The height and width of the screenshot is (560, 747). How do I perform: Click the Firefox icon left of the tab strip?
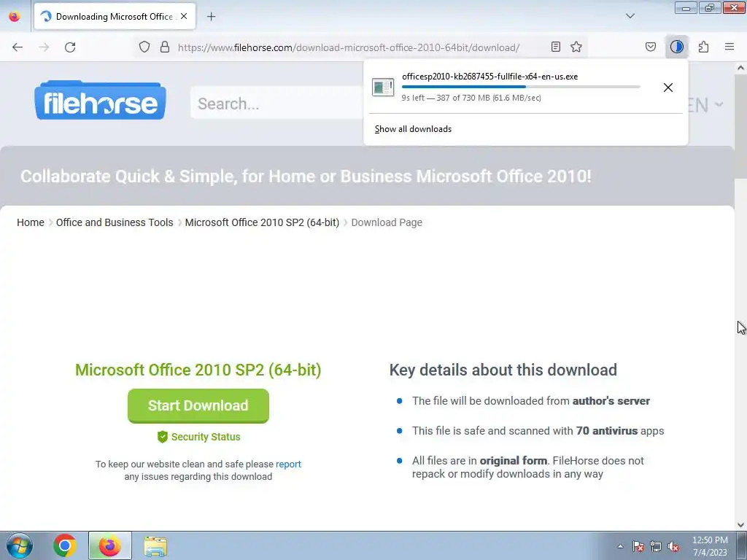click(x=15, y=16)
